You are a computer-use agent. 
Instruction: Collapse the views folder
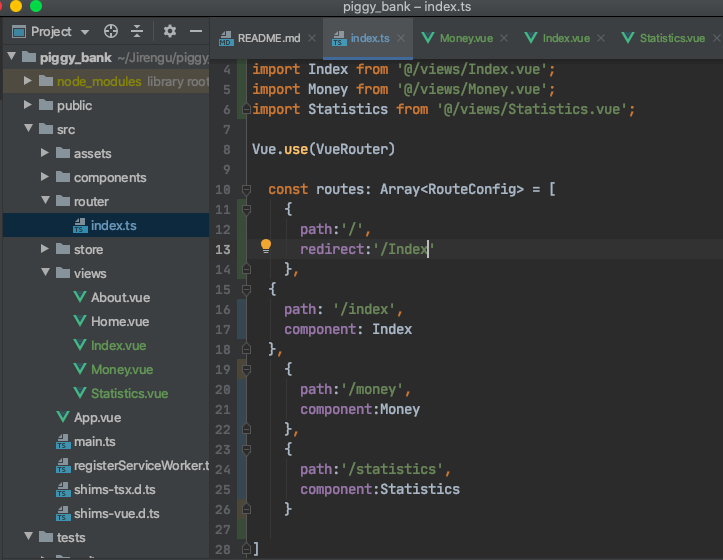(45, 272)
